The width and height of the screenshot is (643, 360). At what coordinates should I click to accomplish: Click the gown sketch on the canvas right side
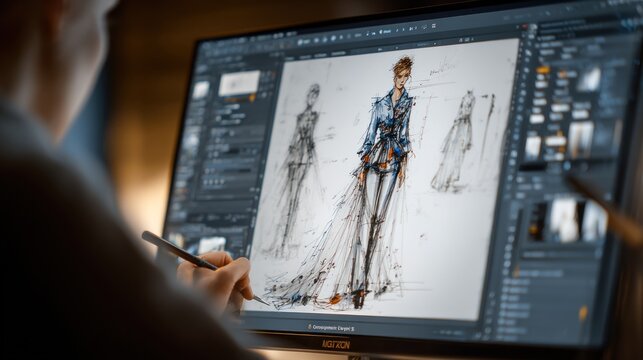tap(455, 142)
